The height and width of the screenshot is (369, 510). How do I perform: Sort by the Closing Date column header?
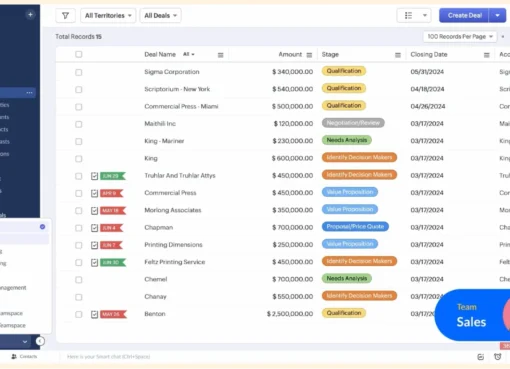(x=429, y=54)
